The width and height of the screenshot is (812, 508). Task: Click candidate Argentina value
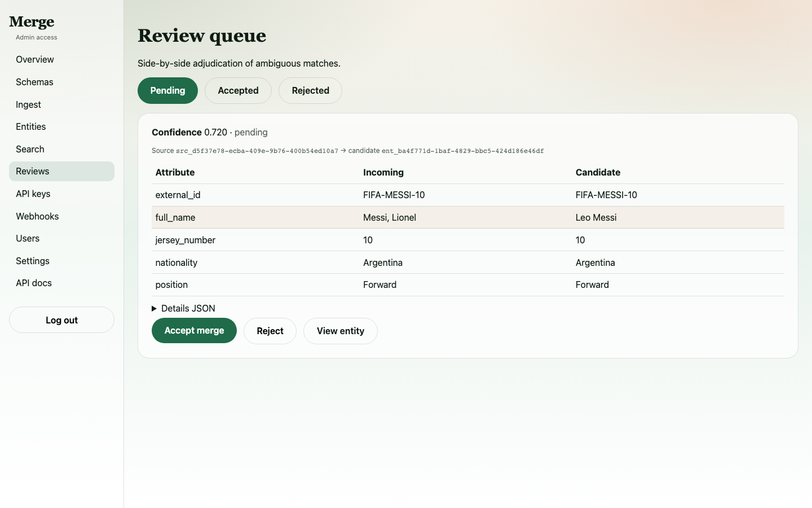click(595, 262)
